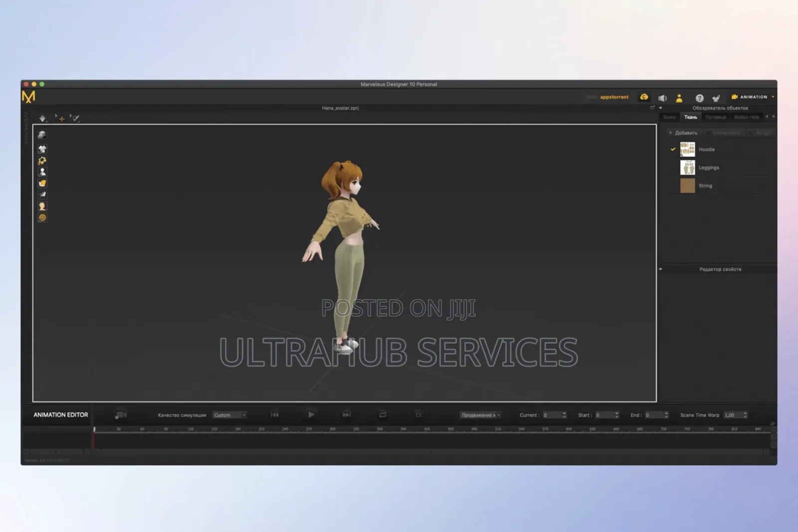Click the Hana_avatar.zprj file title
This screenshot has height=532, width=798.
click(340, 108)
